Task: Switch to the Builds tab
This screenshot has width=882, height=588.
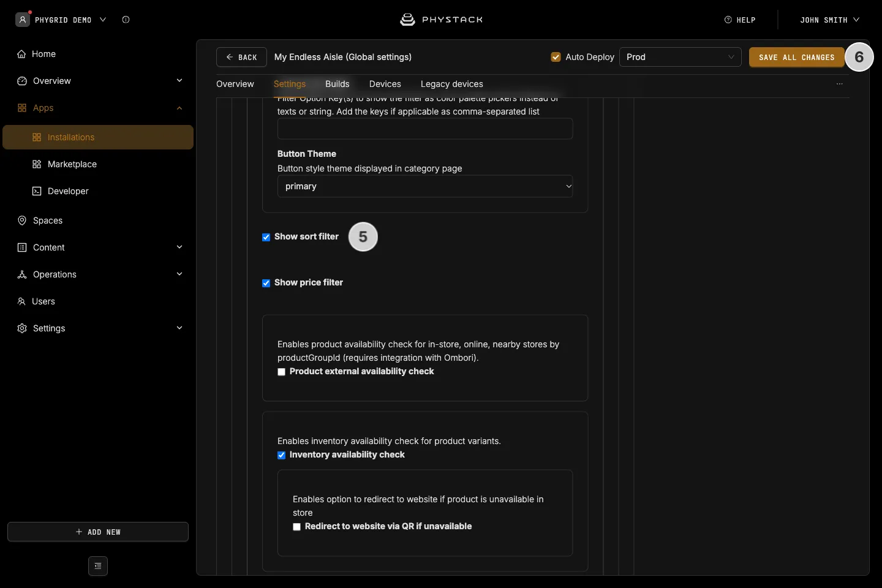Action: point(337,84)
